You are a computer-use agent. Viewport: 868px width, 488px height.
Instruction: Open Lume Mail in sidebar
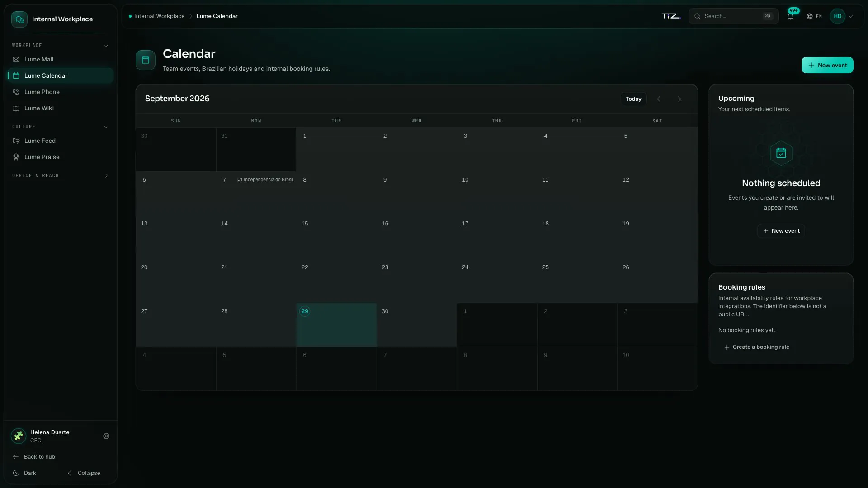click(x=61, y=59)
